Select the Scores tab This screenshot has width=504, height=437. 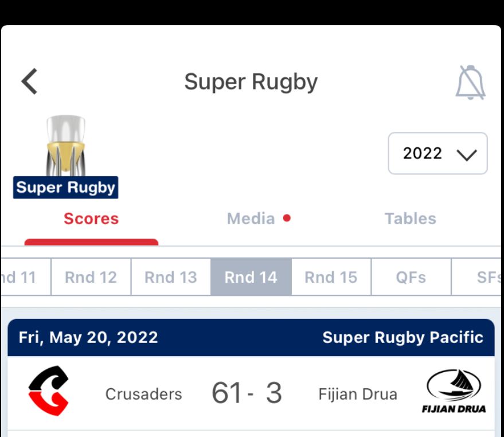[x=91, y=219]
